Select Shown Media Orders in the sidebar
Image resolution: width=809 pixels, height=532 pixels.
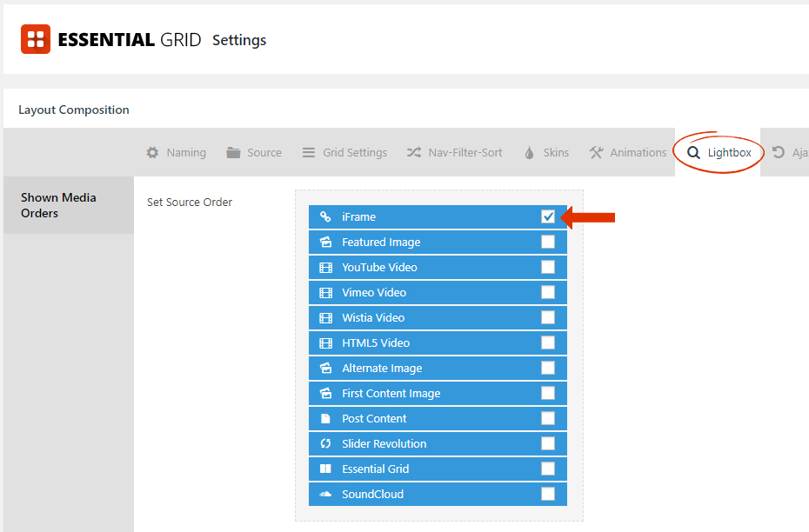[58, 205]
